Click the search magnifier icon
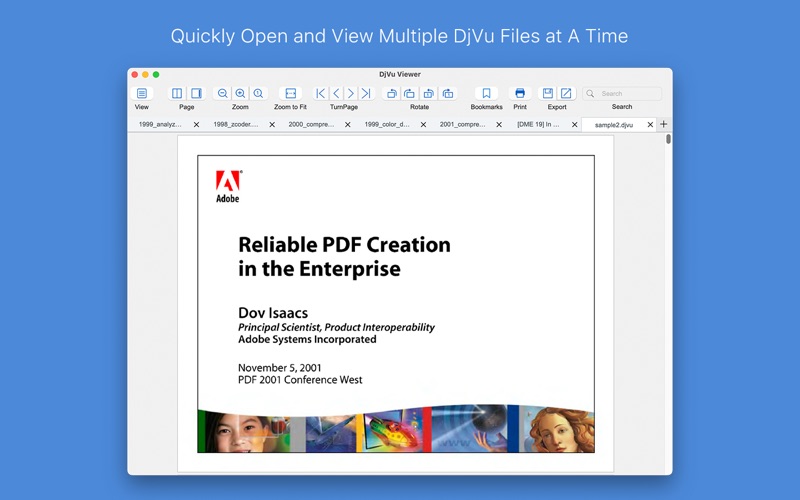The height and width of the screenshot is (500, 800). click(590, 93)
